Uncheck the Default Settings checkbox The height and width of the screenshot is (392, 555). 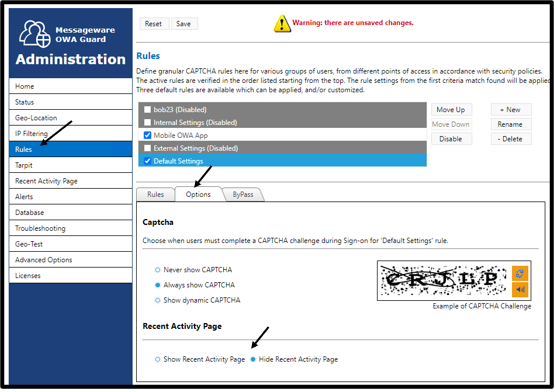point(147,161)
